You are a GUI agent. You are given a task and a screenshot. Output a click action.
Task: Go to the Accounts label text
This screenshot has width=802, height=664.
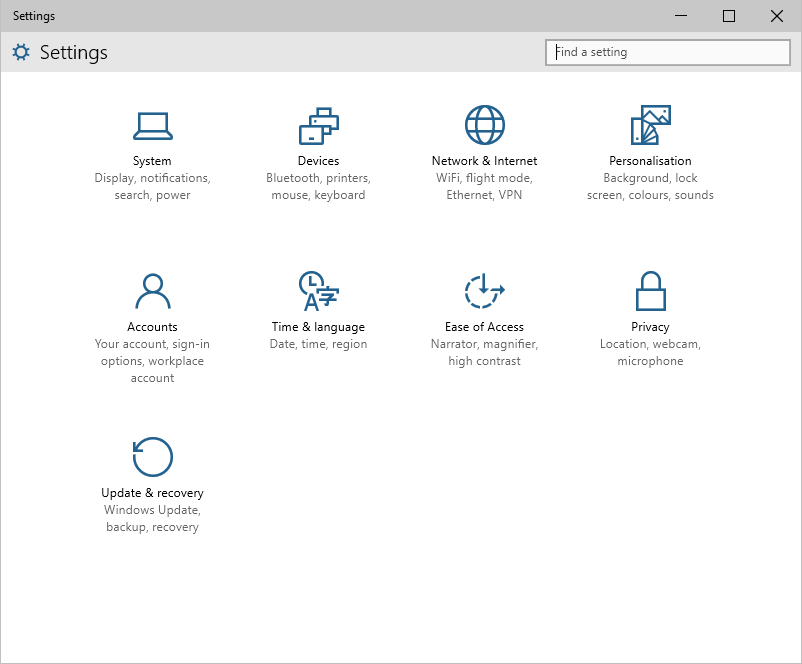point(152,326)
